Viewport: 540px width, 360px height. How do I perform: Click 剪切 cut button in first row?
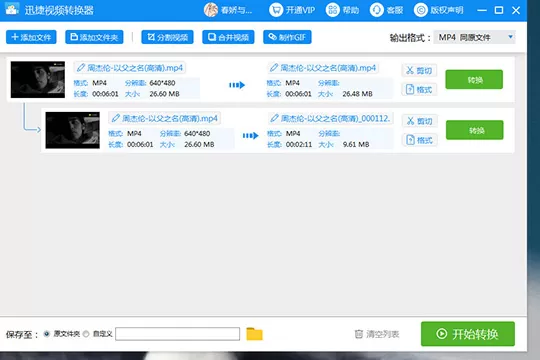419,71
